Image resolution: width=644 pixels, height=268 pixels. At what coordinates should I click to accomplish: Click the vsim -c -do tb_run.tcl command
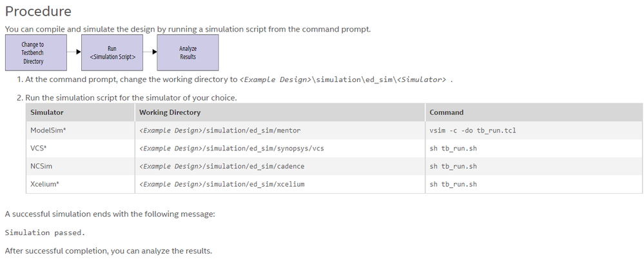point(473,130)
